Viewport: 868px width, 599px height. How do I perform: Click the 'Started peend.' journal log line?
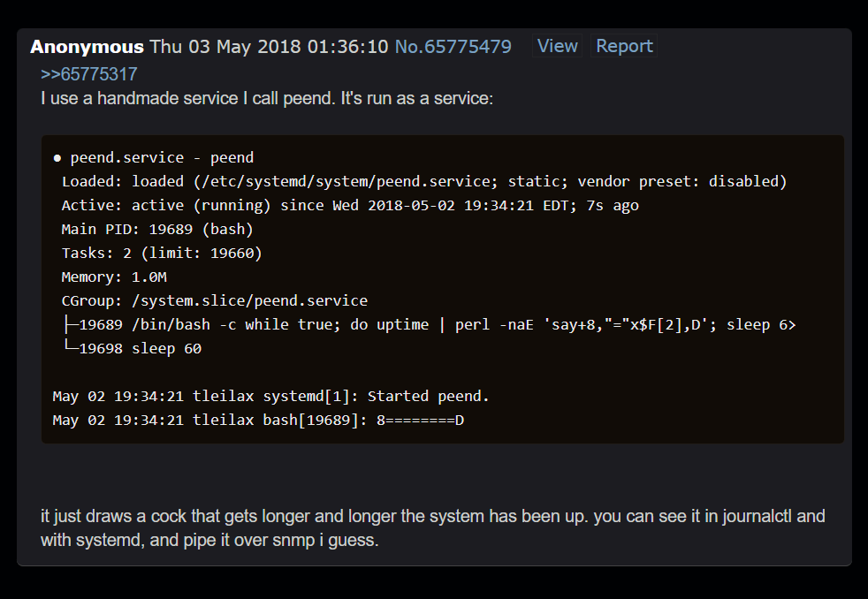270,396
